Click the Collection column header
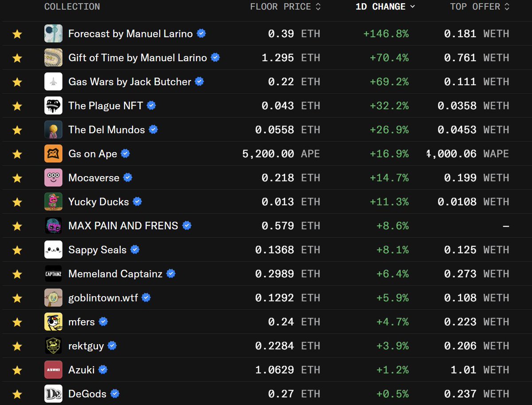This screenshot has height=405, width=532. pyautogui.click(x=72, y=7)
